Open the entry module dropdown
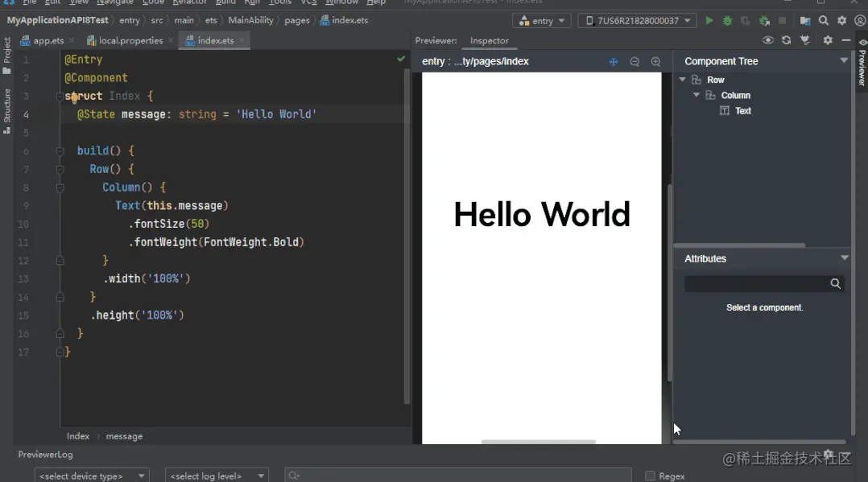 click(541, 21)
